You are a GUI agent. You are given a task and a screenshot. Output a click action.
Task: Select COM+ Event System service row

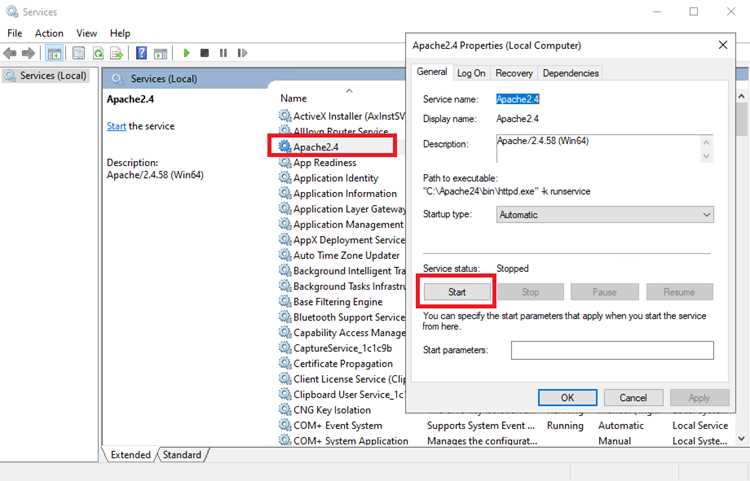[504, 425]
